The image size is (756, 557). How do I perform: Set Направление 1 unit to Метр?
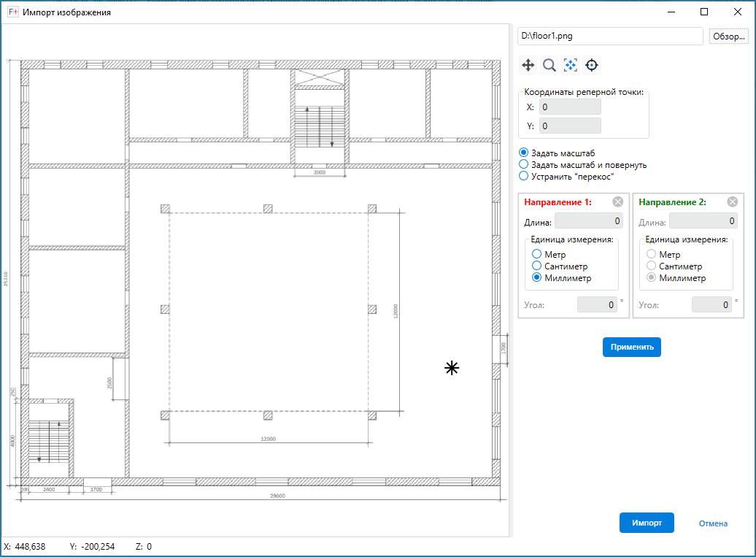coord(549,254)
